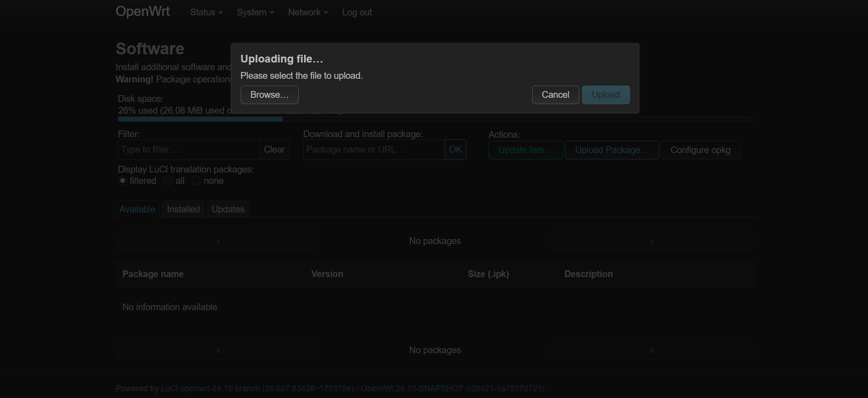
Task: Open the Status dropdown menu
Action: pos(206,12)
